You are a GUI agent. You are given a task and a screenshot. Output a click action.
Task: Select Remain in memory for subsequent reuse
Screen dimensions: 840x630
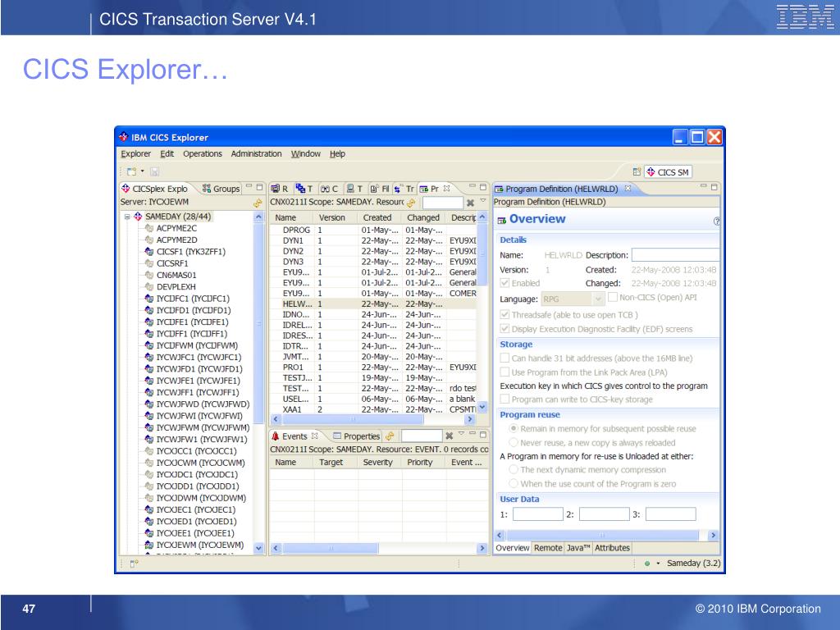point(514,428)
